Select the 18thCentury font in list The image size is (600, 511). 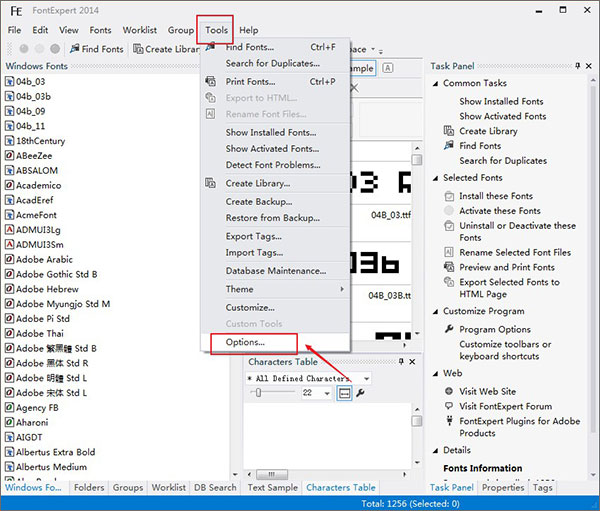coord(40,141)
